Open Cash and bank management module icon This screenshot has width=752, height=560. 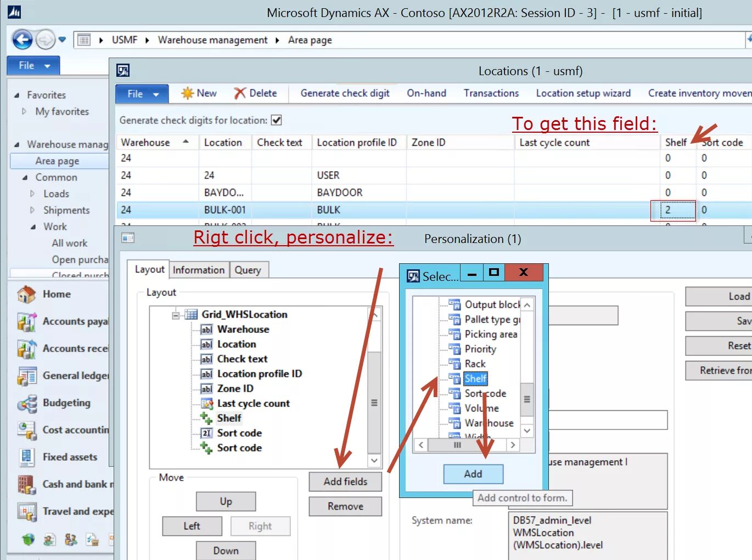coord(26,484)
